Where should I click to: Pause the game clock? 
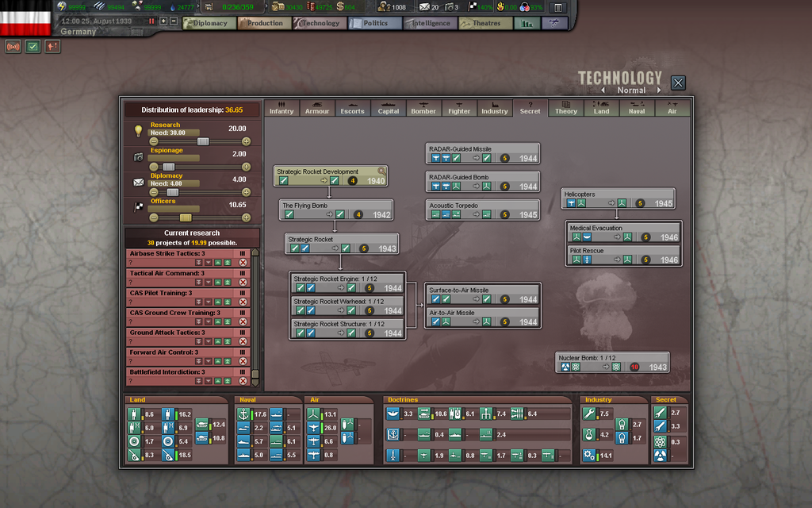click(151, 21)
